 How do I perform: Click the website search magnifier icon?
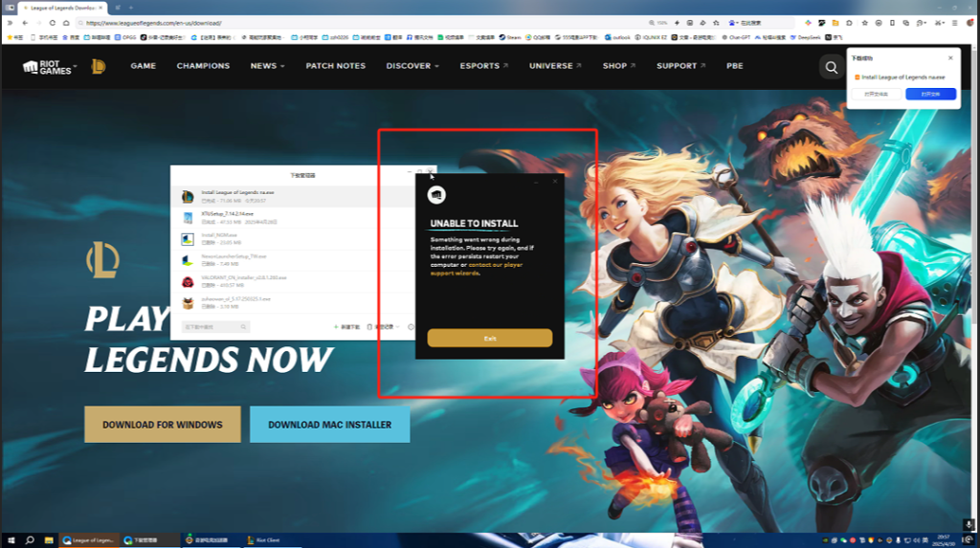[832, 67]
